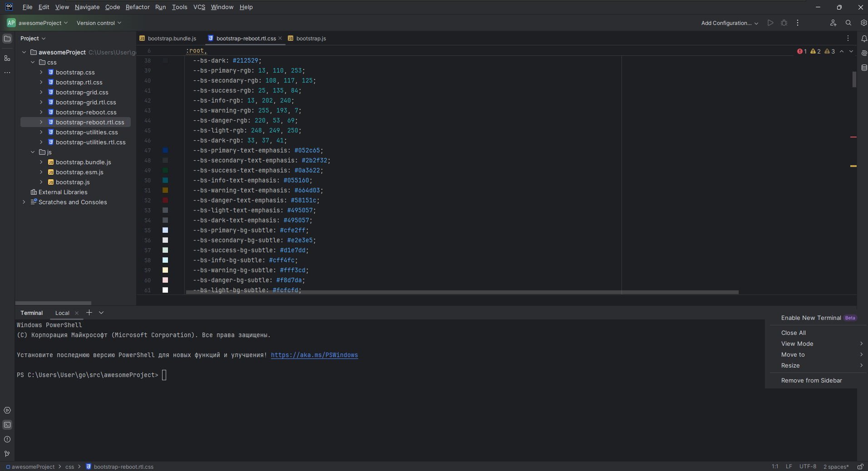Click color swatch for --bs-primary-text-emphasis

coord(165,150)
